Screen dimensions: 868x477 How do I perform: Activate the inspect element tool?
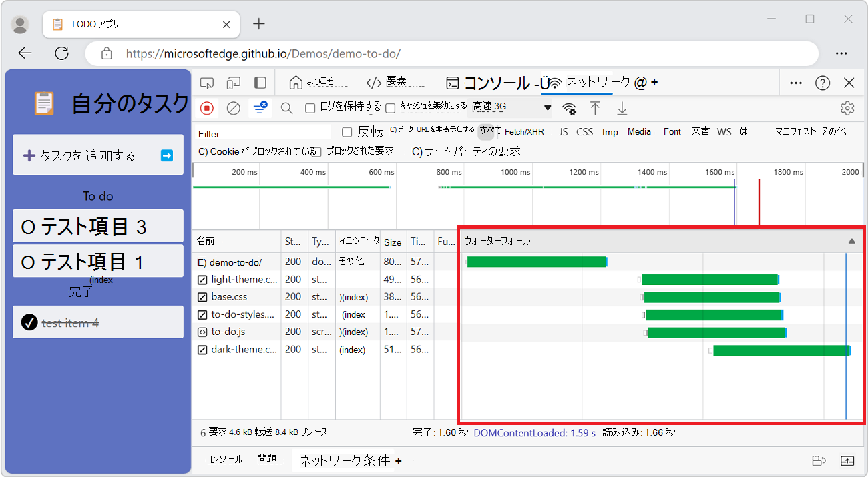point(207,82)
